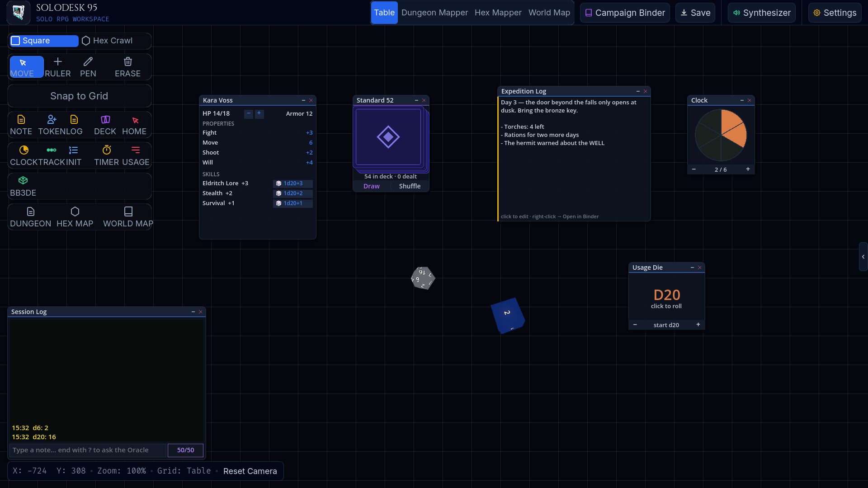Add a TRACK widget
Screen dimensions: 868x488
(52, 155)
